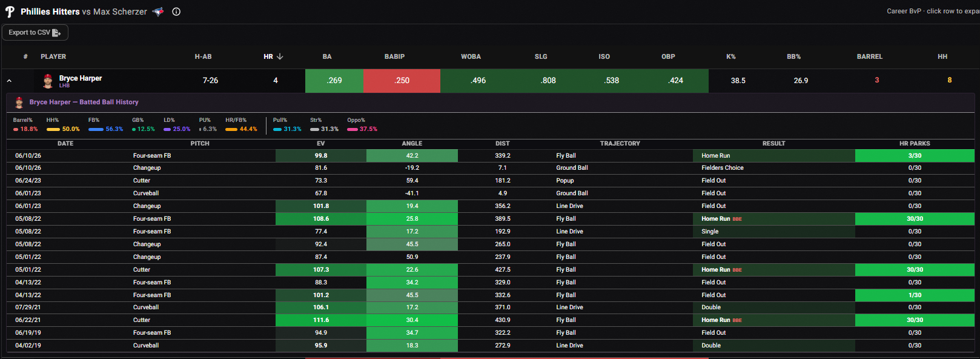Viewport: 980px width, 359px height.
Task: Click the 111.6 exit velocity cell
Action: pos(321,320)
